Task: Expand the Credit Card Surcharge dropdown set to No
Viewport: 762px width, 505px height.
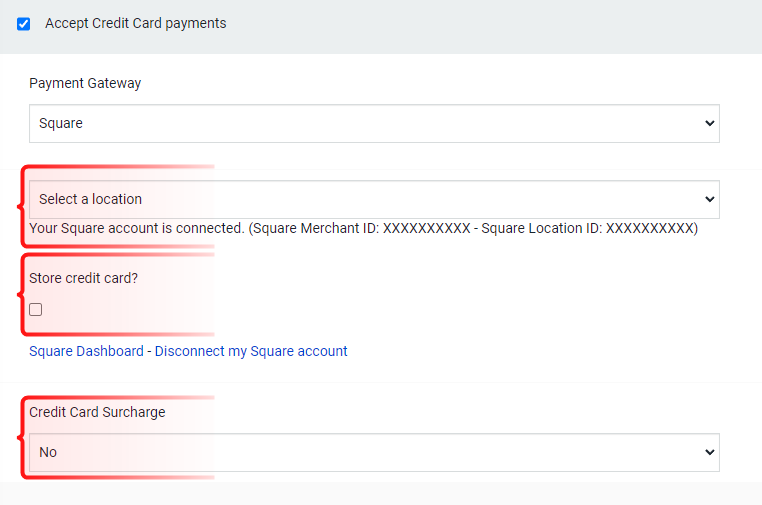Action: (x=374, y=453)
